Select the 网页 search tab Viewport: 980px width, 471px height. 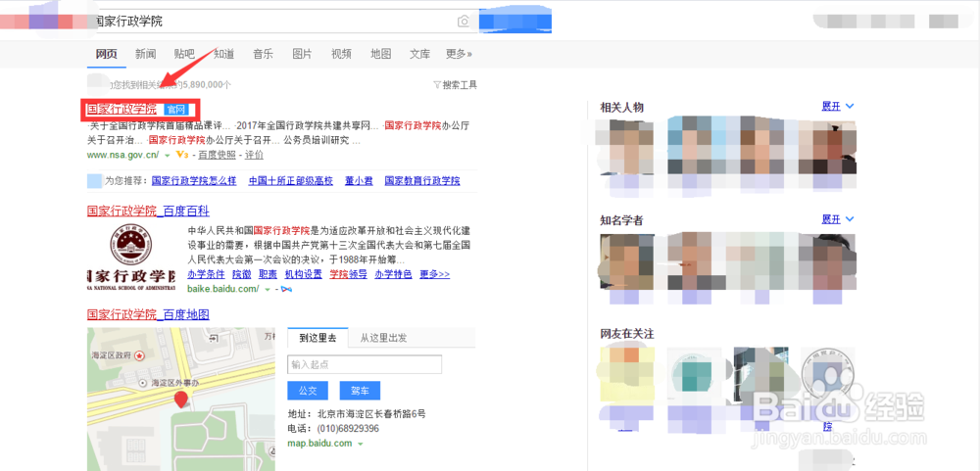click(x=106, y=54)
